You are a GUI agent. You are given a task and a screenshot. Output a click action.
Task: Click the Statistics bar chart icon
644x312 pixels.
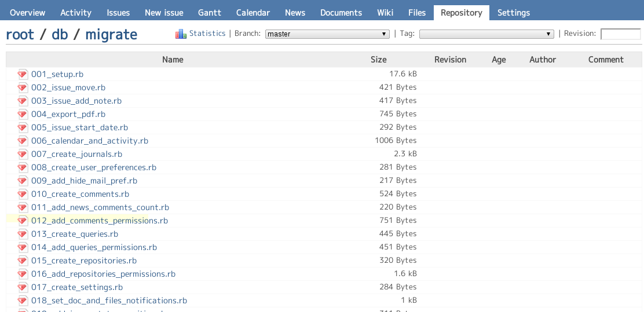181,34
